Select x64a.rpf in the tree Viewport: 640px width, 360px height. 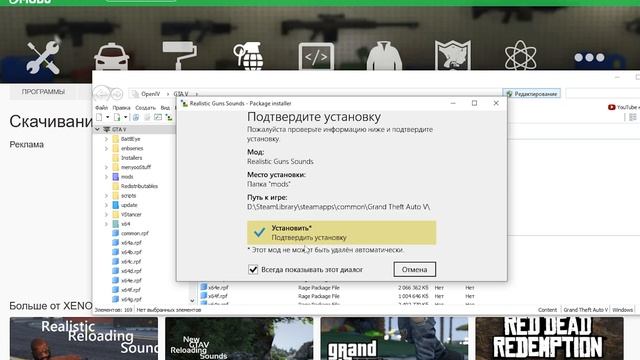coord(131,242)
